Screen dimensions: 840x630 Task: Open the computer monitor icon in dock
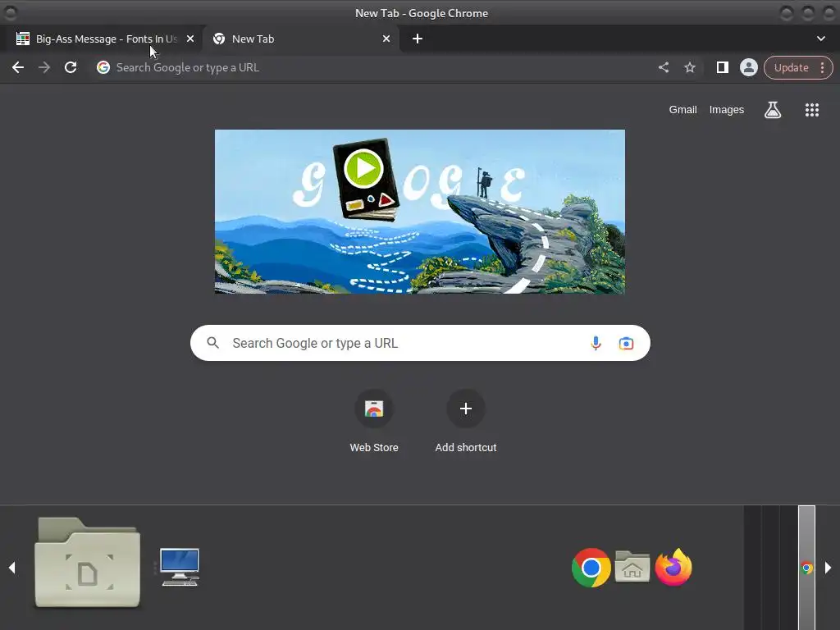point(180,568)
